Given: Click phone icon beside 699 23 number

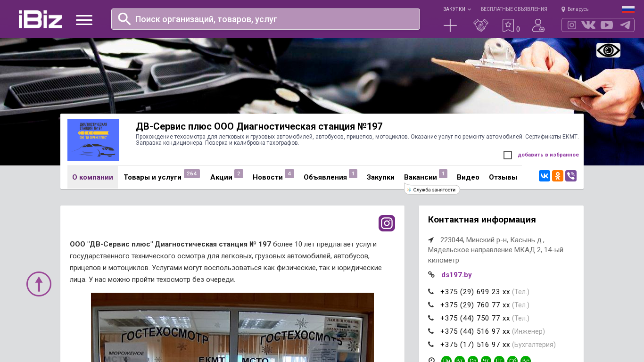Looking at the screenshot, I should point(431,292).
